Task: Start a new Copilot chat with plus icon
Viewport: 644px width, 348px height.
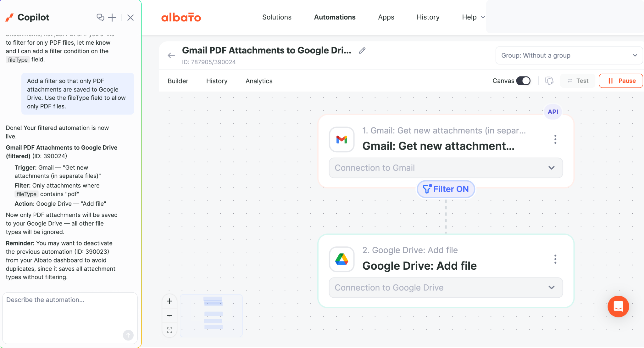Action: [112, 17]
